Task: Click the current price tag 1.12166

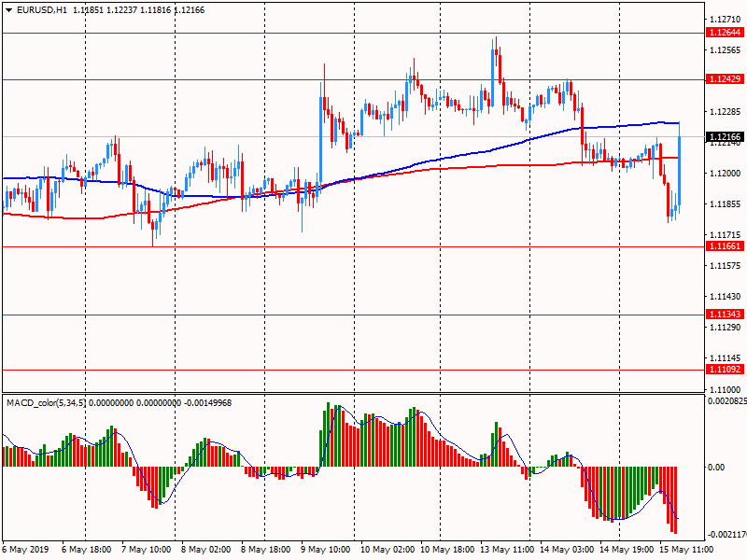Action: [725, 137]
